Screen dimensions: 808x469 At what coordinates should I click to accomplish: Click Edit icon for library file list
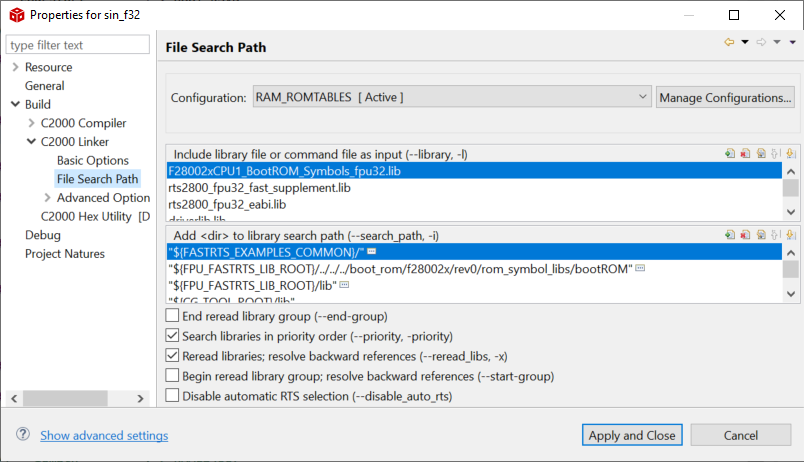pyautogui.click(x=761, y=154)
